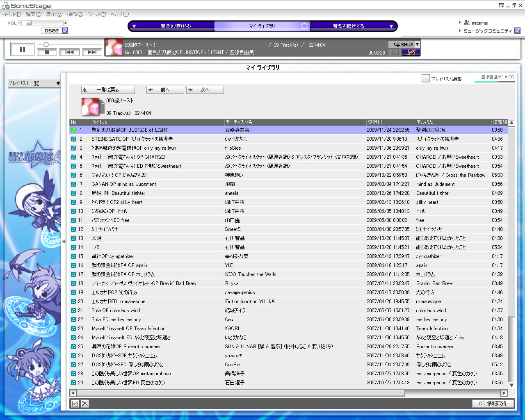Click the 次へ button
This screenshot has width=525, height=420.
click(x=205, y=90)
